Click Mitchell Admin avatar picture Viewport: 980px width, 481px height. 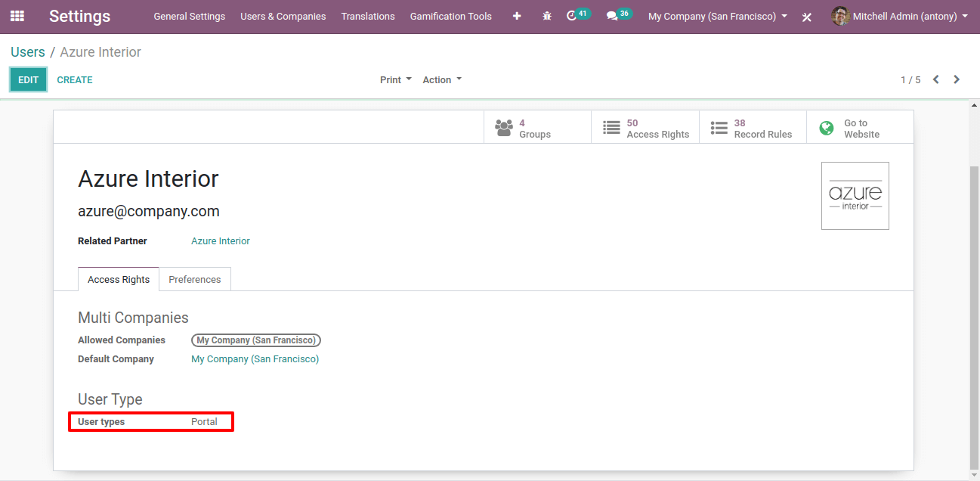(840, 16)
